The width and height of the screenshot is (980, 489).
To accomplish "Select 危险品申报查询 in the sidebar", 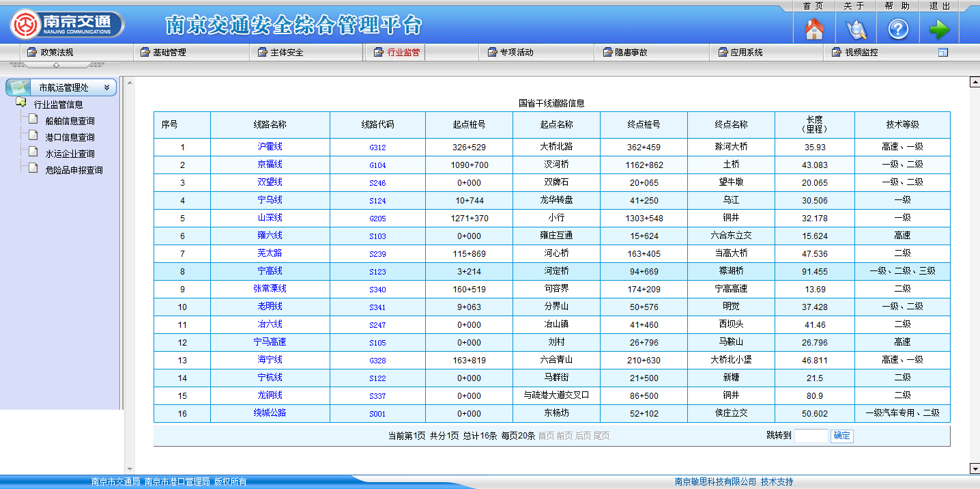I will [74, 170].
